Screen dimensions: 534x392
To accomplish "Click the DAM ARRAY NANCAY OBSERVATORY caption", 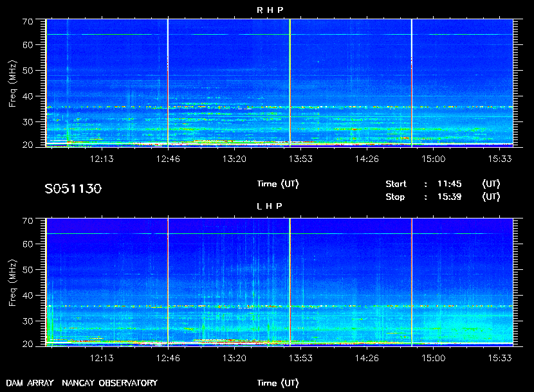I will [x=82, y=383].
